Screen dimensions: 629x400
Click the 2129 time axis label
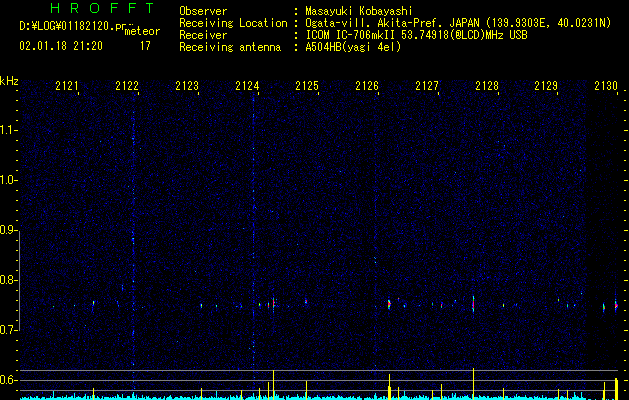coord(546,86)
